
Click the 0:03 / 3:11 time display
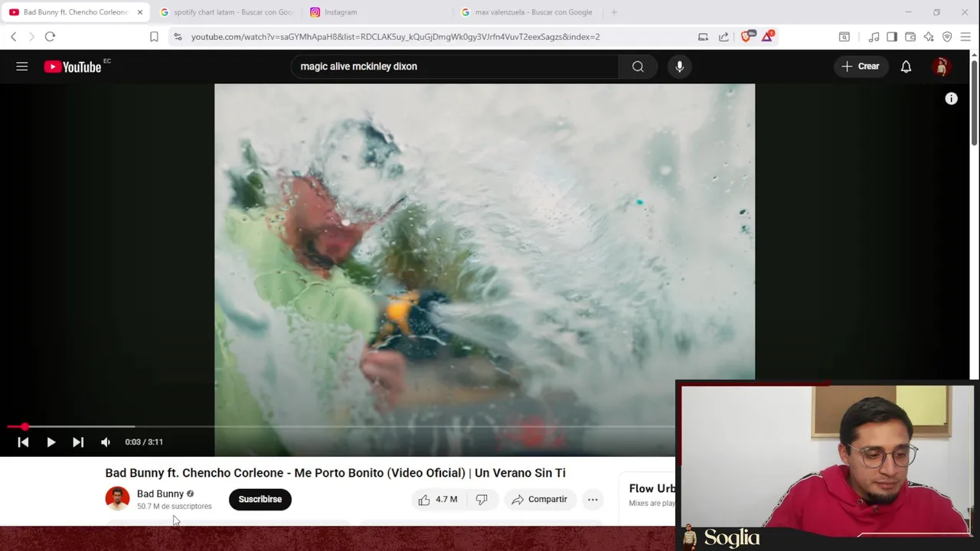(144, 442)
